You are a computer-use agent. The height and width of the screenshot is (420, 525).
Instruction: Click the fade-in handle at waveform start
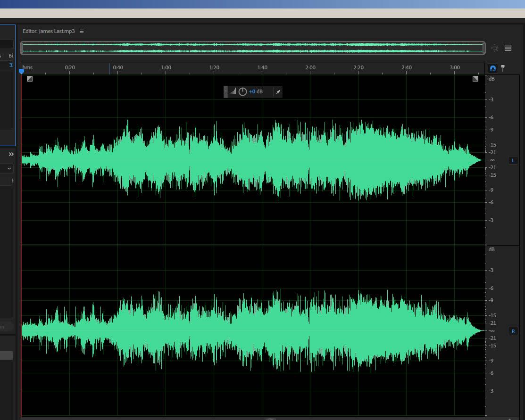point(30,79)
